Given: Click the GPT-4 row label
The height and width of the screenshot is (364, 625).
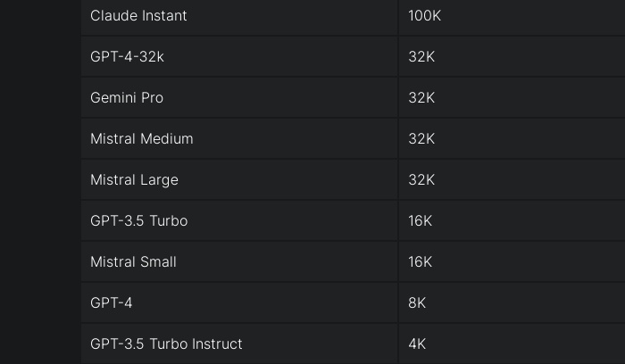Looking at the screenshot, I should pos(111,303).
